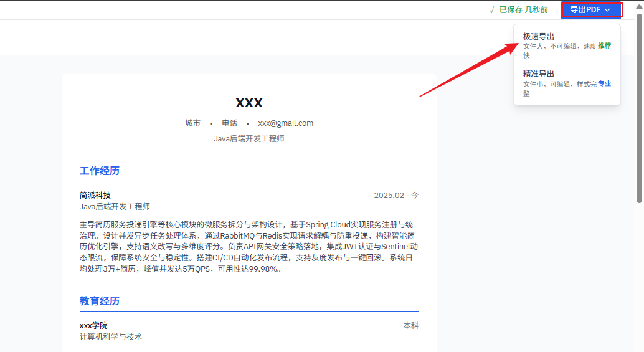Click the green 推荐 tag

[604, 46]
